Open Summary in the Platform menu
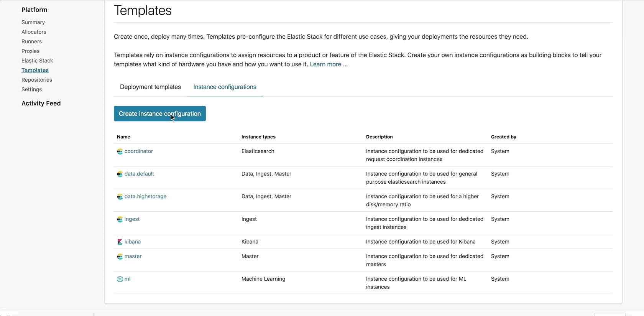 click(33, 22)
